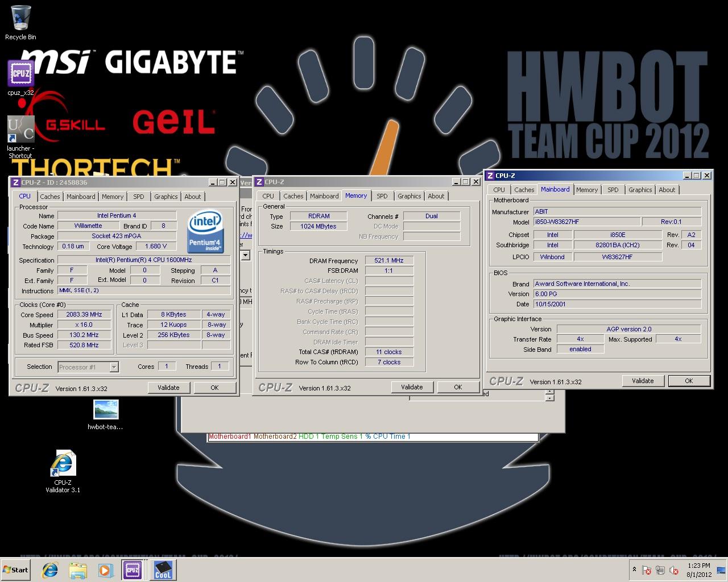Open About tab in right Mainboard CPU-Z window

[667, 190]
